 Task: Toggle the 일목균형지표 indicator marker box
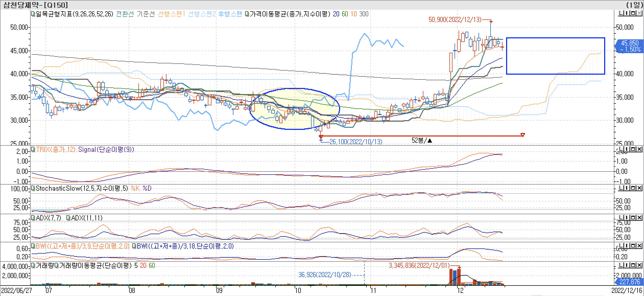click(33, 14)
